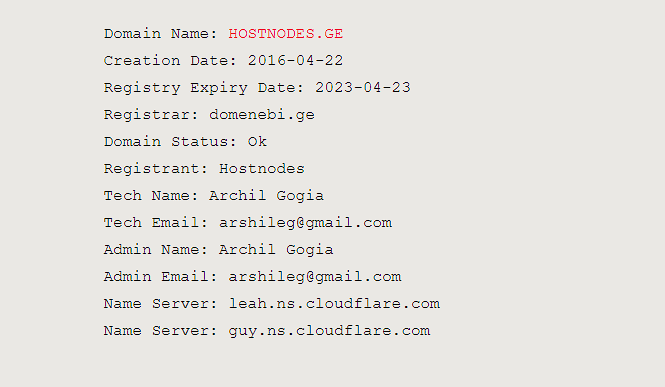Image resolution: width=665 pixels, height=387 pixels.
Task: Click the guy.ns.cloudflare.com name server
Action: pyautogui.click(x=329, y=331)
